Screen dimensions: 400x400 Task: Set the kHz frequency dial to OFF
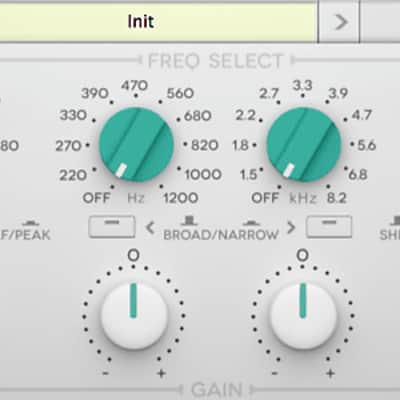click(265, 198)
